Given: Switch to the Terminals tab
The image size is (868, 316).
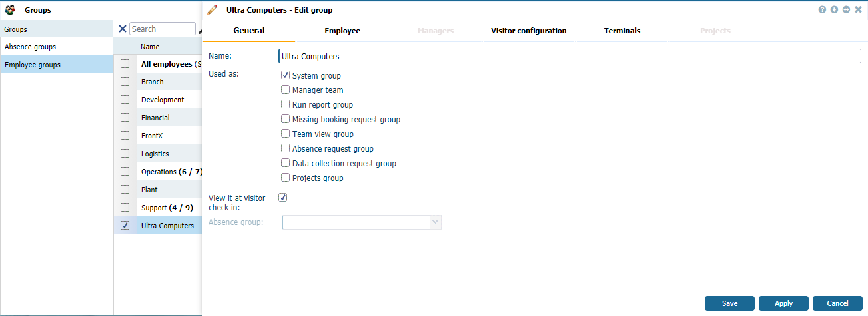Looking at the screenshot, I should point(622,31).
